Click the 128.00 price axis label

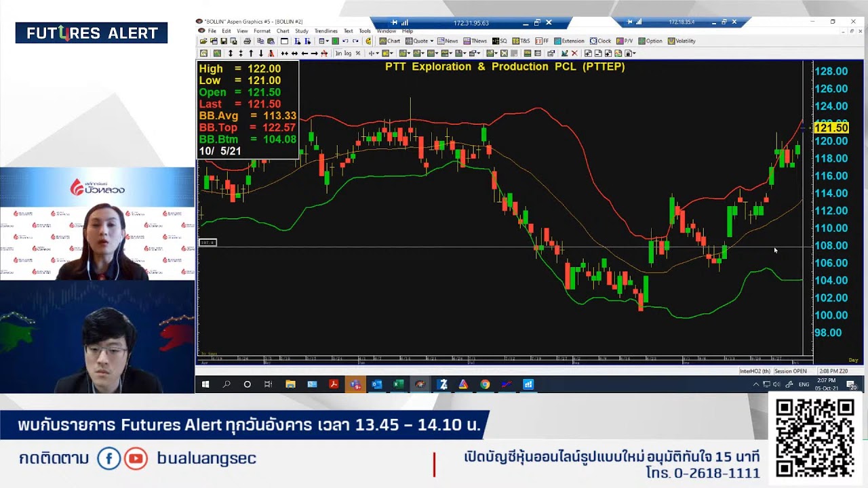(831, 71)
